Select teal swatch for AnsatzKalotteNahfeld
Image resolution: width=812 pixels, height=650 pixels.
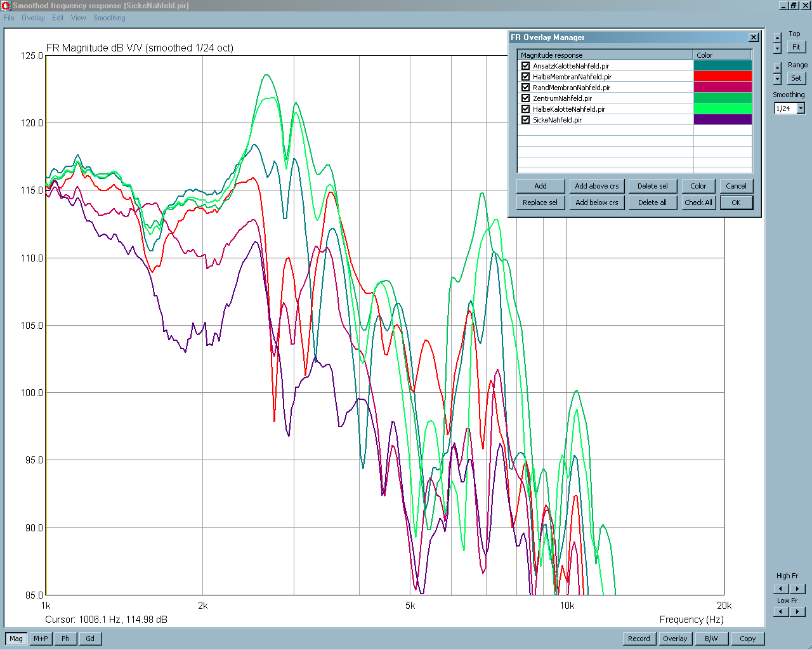723,65
